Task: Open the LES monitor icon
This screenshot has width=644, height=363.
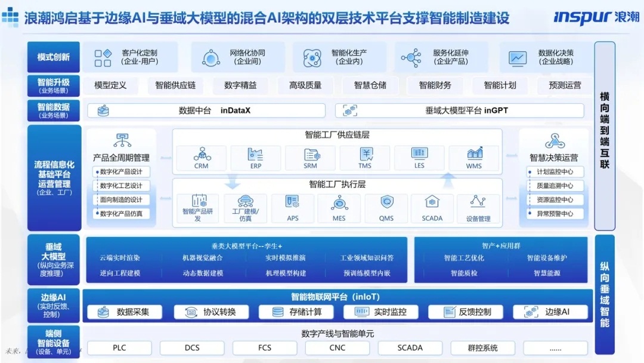Action: tap(419, 154)
